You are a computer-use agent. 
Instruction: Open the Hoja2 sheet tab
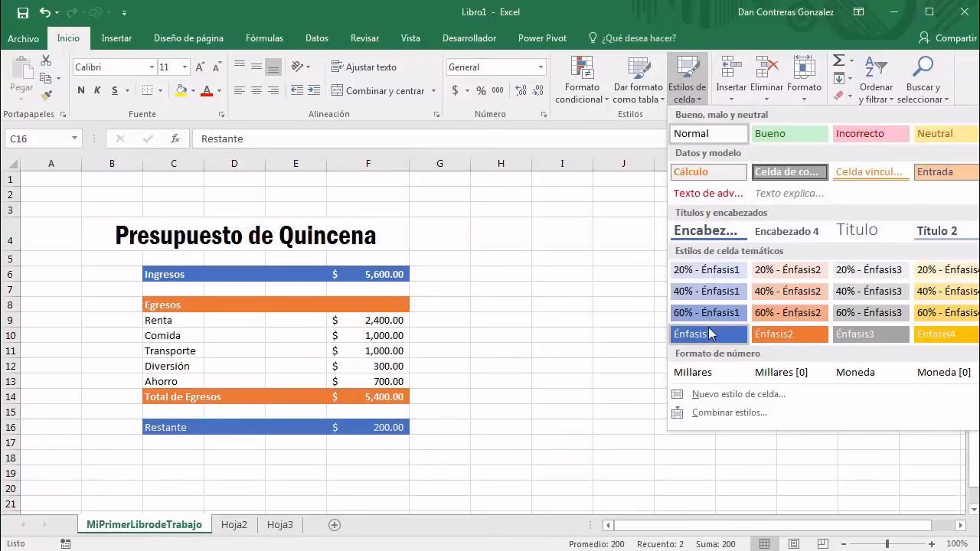(x=234, y=525)
